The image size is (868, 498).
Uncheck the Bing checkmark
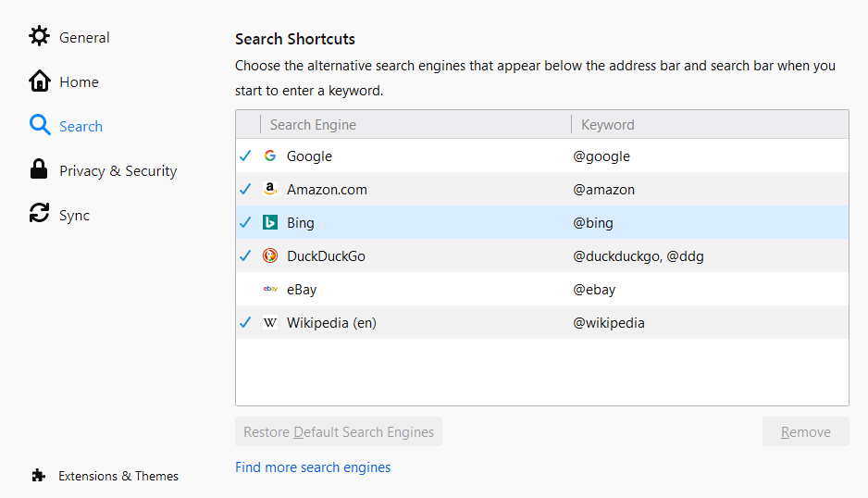coord(245,222)
